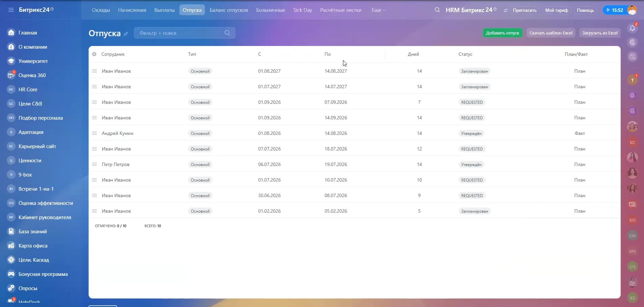644x307 pixels.
Task: Sort by the Дней column header
Action: pos(413,54)
